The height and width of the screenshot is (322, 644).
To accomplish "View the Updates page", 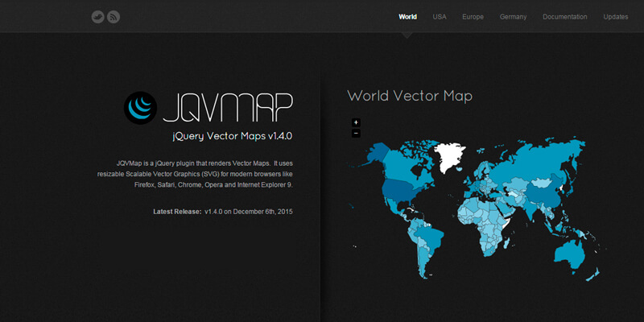I will click(x=616, y=17).
